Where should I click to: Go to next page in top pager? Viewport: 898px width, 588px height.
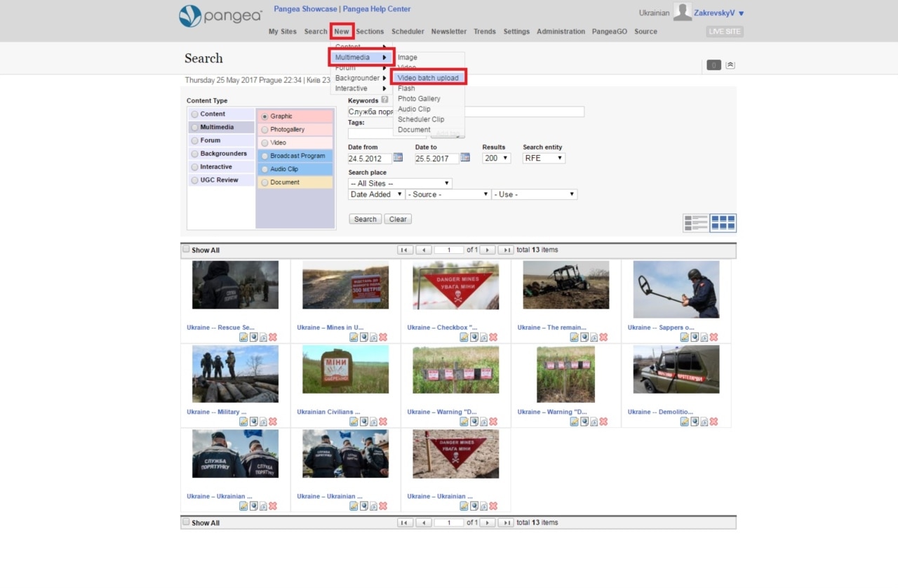[488, 250]
